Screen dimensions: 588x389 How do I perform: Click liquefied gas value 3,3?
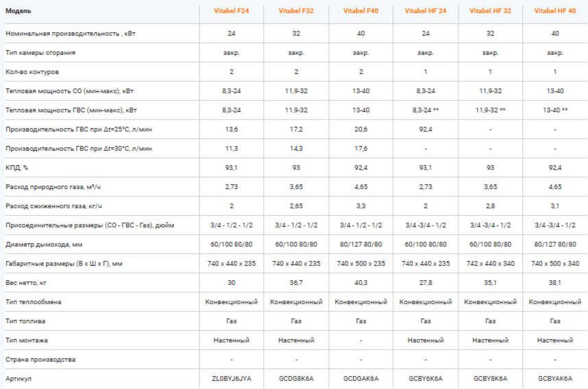pos(360,206)
